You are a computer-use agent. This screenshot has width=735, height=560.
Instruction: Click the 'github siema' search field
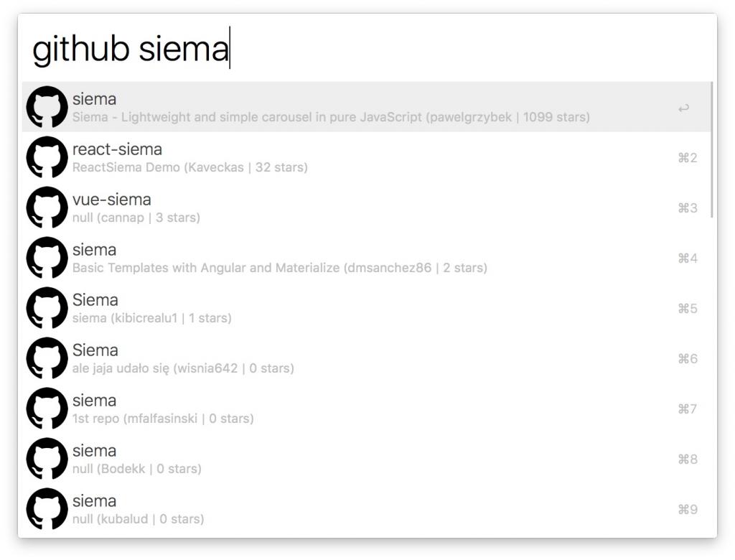pyautogui.click(x=359, y=49)
